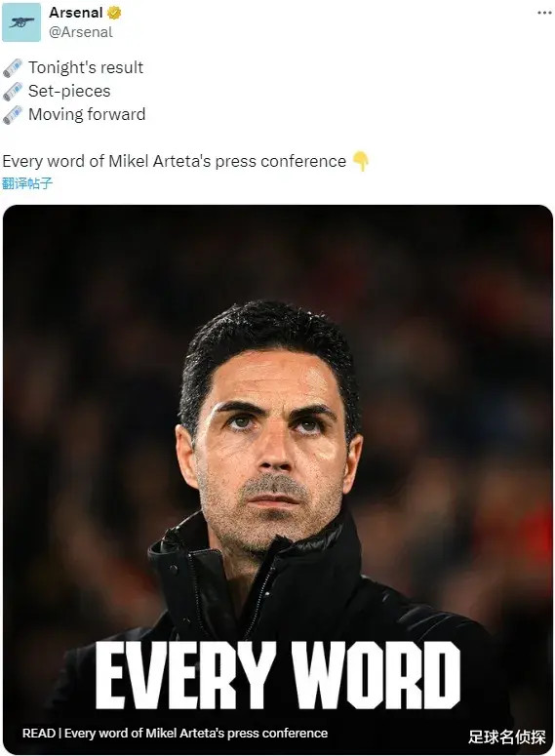This screenshot has width=555, height=756.
Task: Open the @Arsenal handle link
Action: point(81,32)
